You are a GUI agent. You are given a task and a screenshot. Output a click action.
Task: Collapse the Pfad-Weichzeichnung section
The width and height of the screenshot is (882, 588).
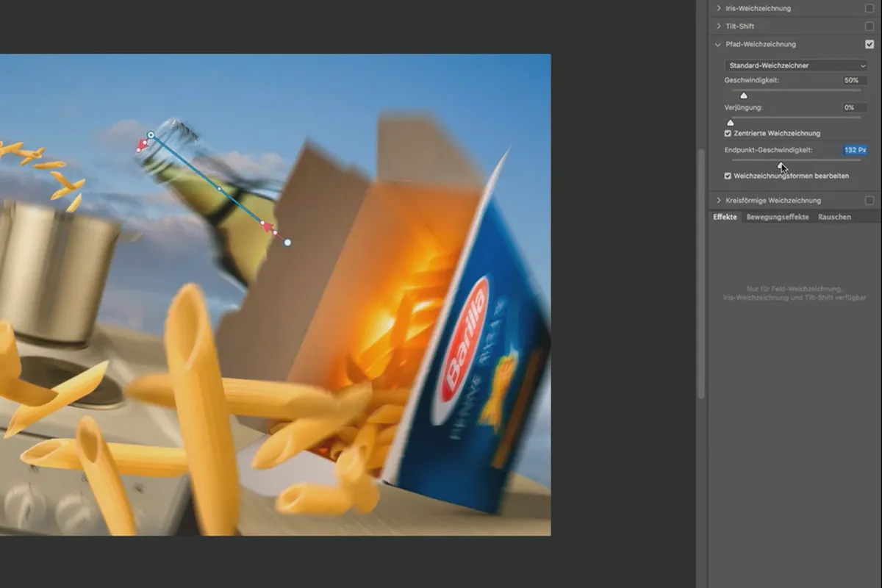(x=718, y=44)
